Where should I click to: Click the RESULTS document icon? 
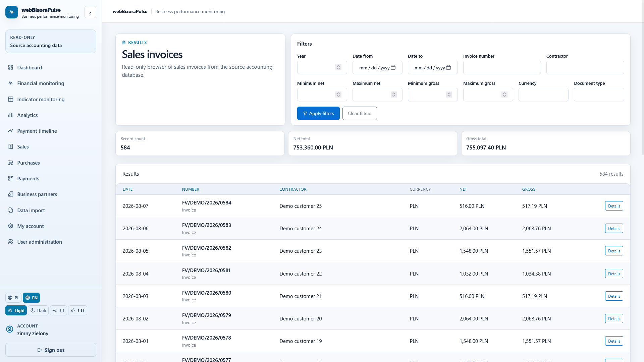point(124,43)
